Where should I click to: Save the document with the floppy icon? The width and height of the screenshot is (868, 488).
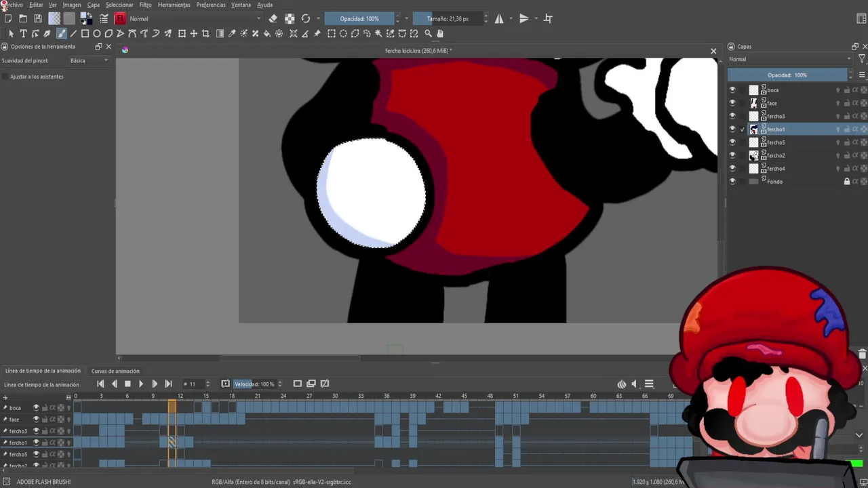pyautogui.click(x=38, y=19)
